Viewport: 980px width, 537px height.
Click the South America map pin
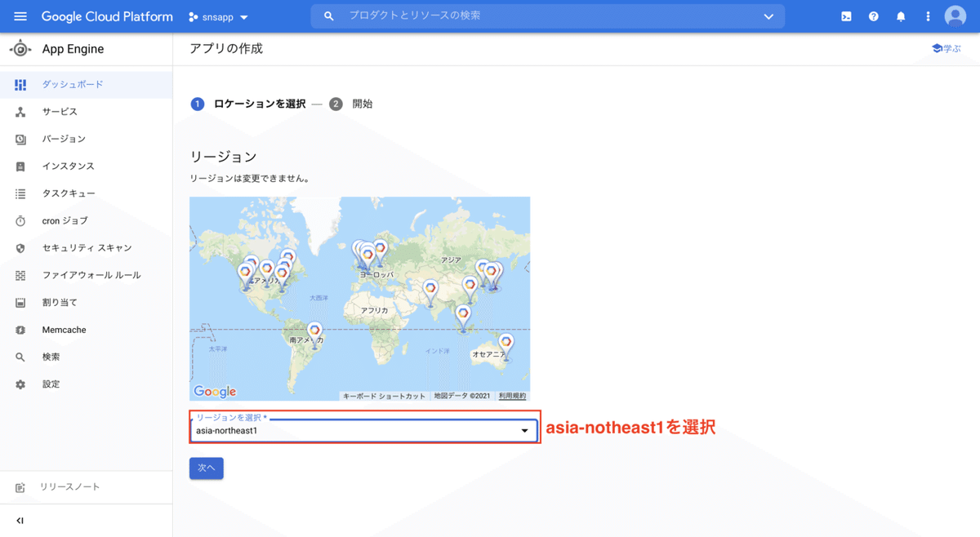(x=315, y=333)
